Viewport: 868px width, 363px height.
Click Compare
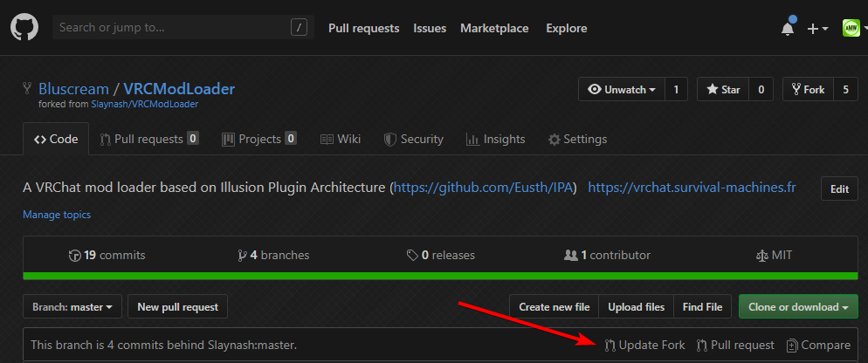(x=818, y=346)
